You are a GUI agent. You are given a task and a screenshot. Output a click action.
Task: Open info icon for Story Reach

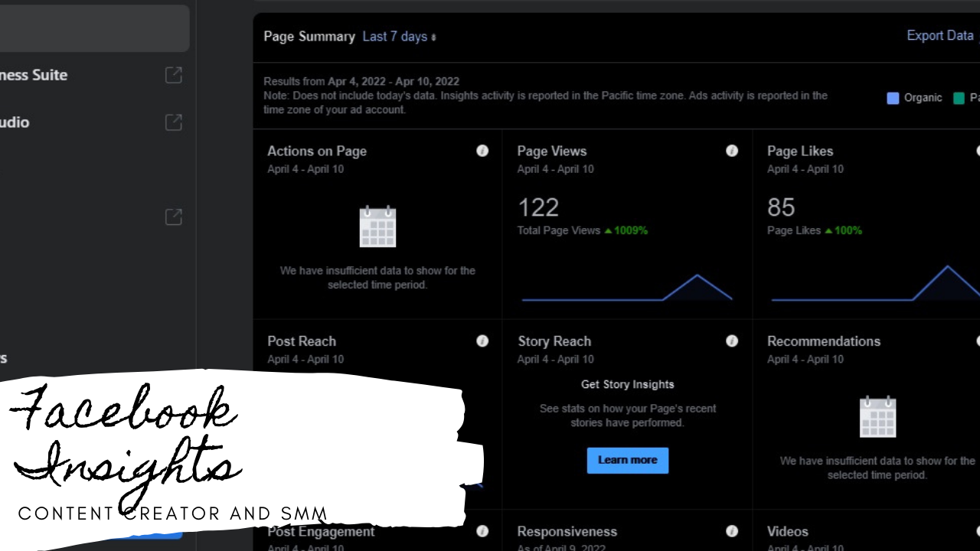coord(732,341)
